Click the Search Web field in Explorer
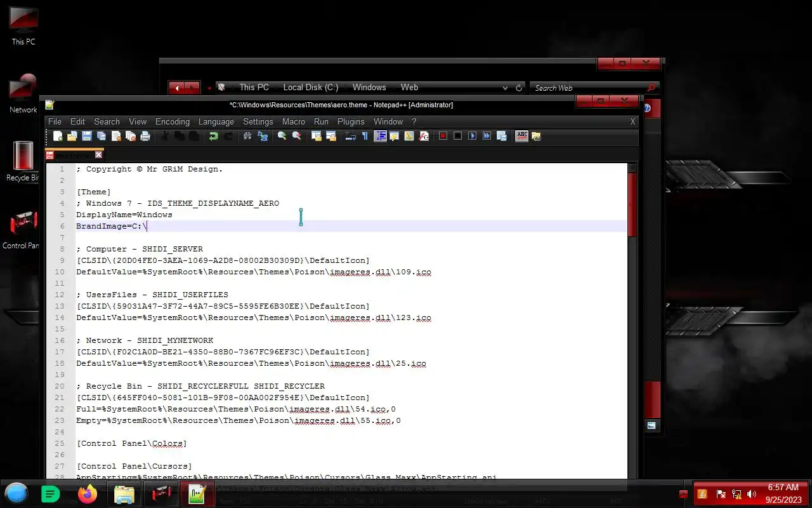Image resolution: width=812 pixels, height=508 pixels. point(594,88)
